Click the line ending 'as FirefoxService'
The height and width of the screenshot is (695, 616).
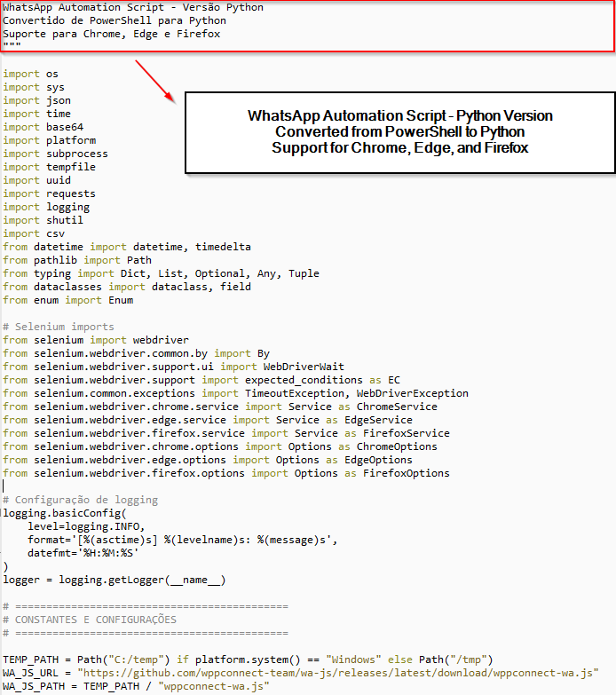click(226, 433)
